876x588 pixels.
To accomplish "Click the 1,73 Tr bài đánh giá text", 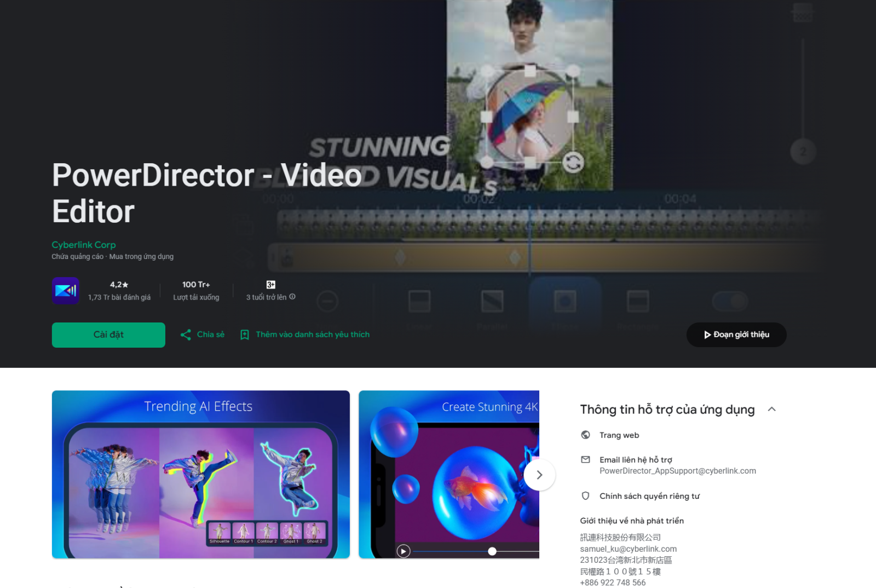I will pyautogui.click(x=119, y=297).
